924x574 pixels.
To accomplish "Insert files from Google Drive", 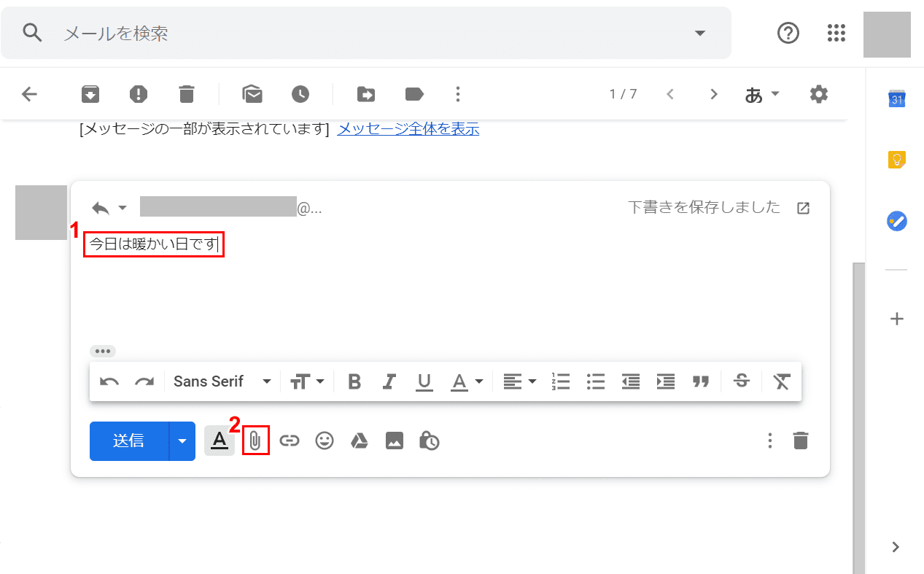I will (x=360, y=441).
